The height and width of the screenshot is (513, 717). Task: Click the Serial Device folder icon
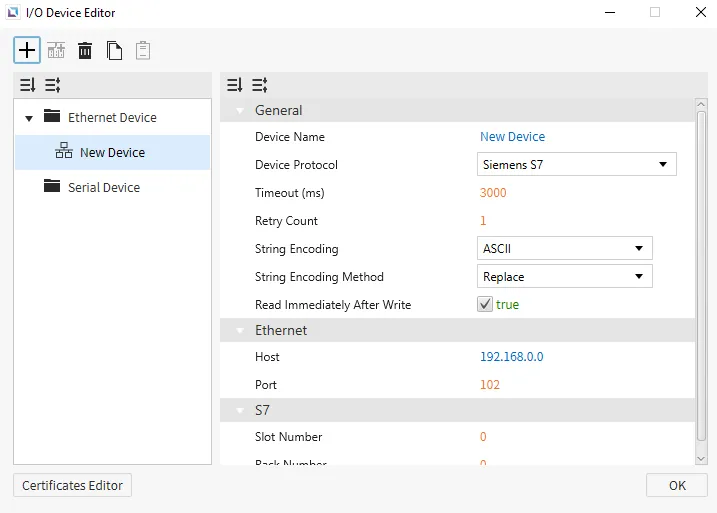[x=52, y=186]
